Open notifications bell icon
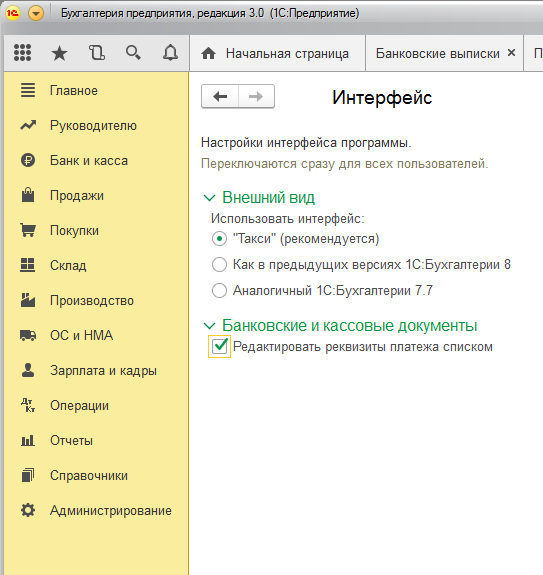The image size is (543, 575). click(x=170, y=53)
